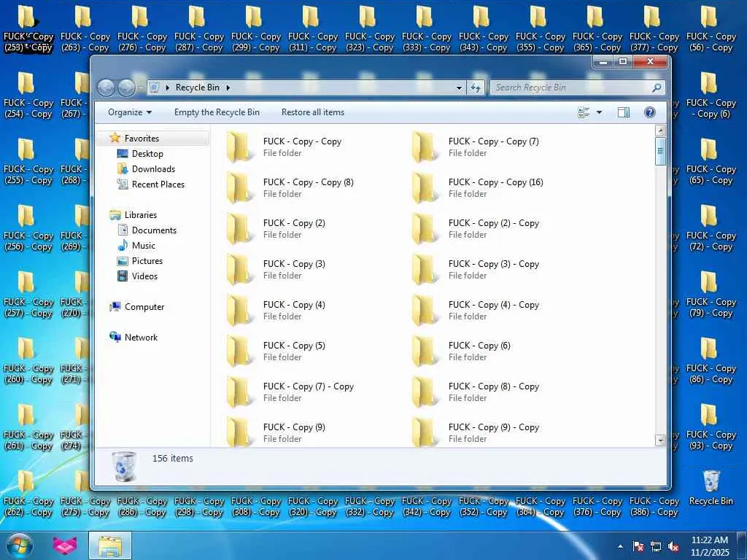Select desktop folder 'FUCK - Copy - Copy (6)'

coord(711,96)
